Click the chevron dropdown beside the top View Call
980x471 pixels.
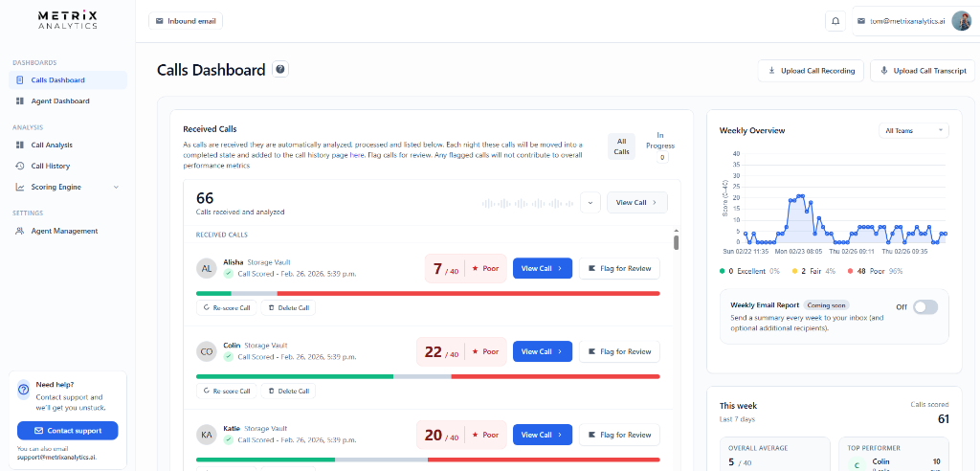[590, 203]
